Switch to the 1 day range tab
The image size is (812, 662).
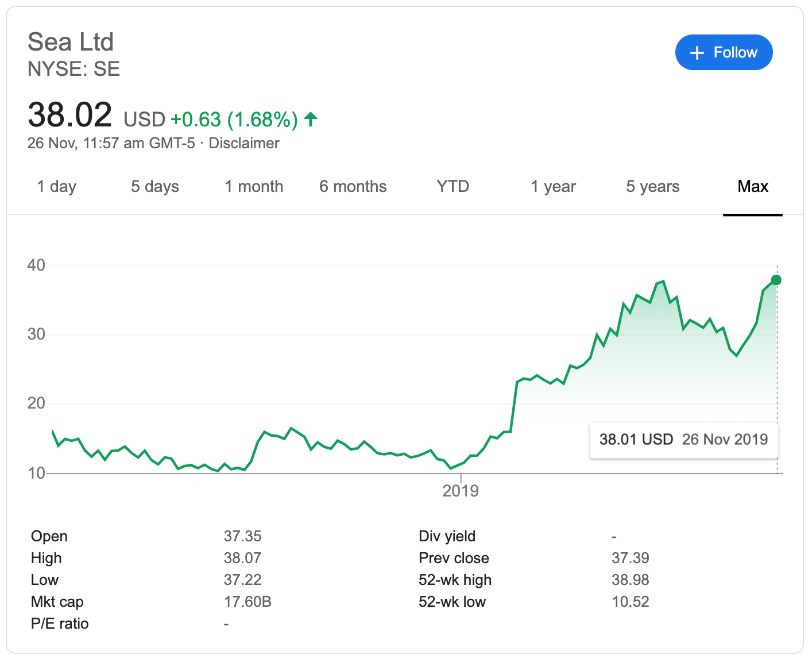click(56, 187)
